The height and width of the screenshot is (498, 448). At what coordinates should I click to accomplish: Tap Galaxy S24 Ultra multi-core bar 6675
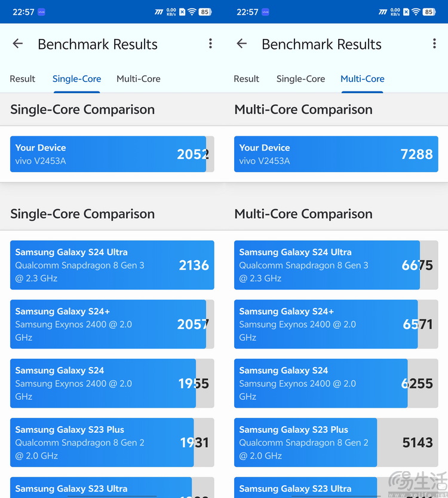point(336,265)
